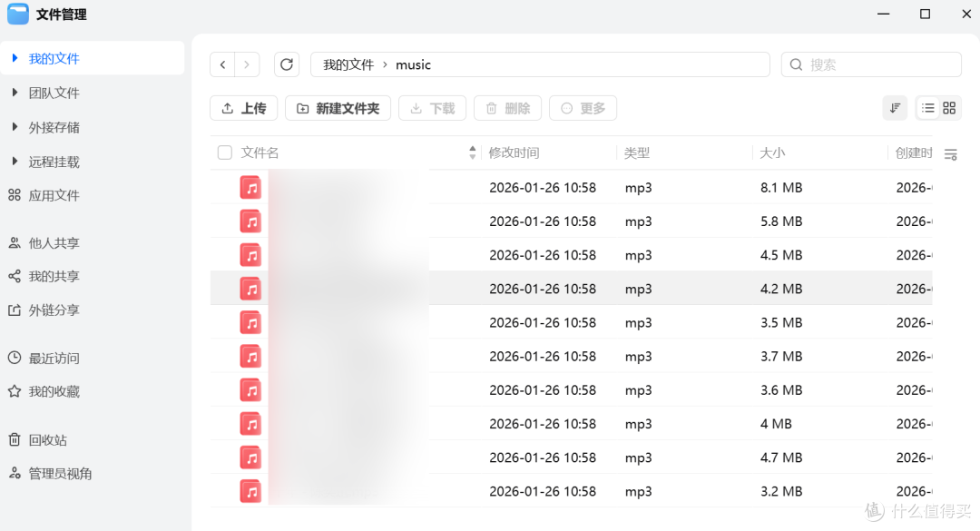Select the row sized 3.5 MB

coord(572,323)
